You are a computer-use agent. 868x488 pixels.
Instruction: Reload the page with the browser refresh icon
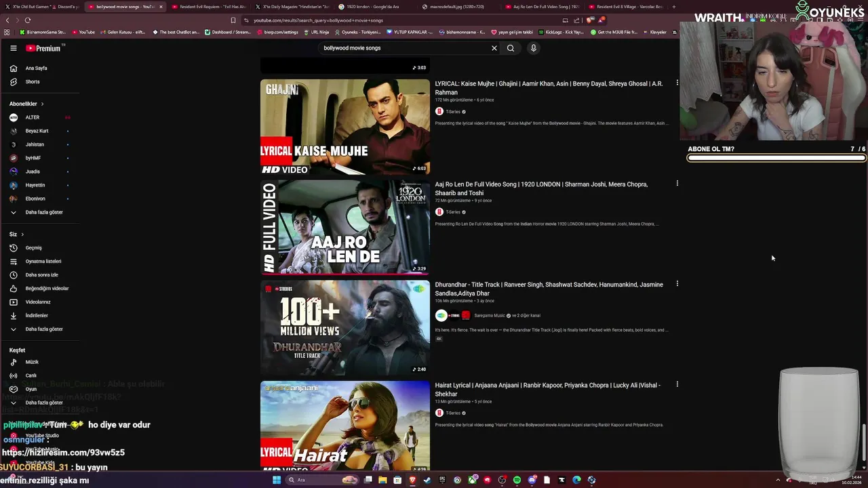[x=28, y=20]
